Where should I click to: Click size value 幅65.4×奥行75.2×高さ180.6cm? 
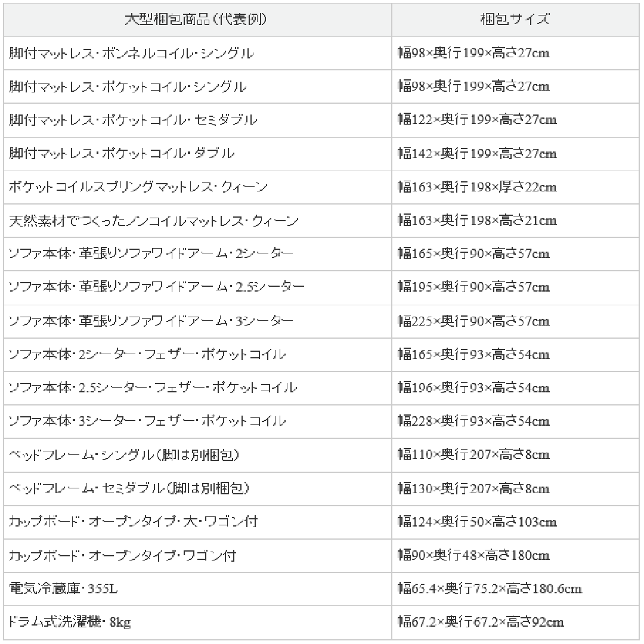[x=490, y=589]
